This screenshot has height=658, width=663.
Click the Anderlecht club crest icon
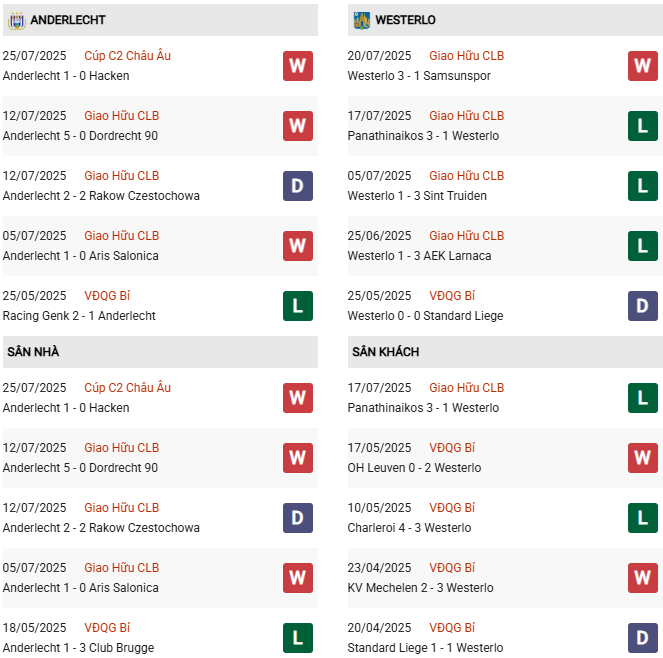tap(15, 20)
